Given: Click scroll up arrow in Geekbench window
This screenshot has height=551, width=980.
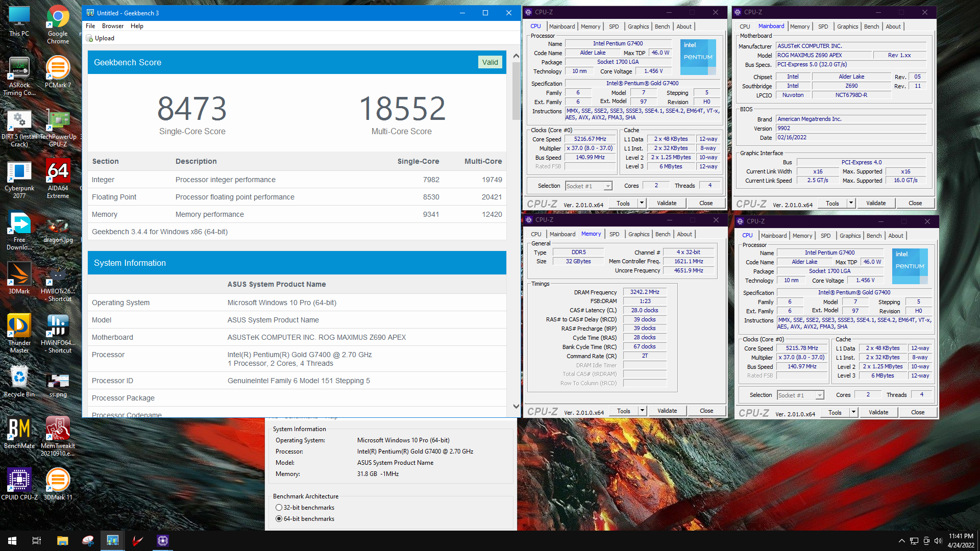Looking at the screenshot, I should 516,56.
